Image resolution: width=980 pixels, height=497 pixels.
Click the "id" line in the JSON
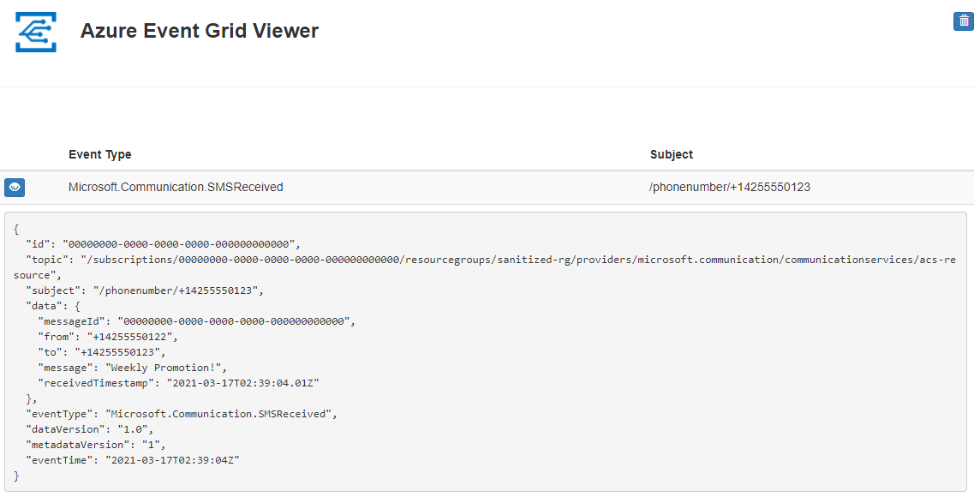(163, 244)
